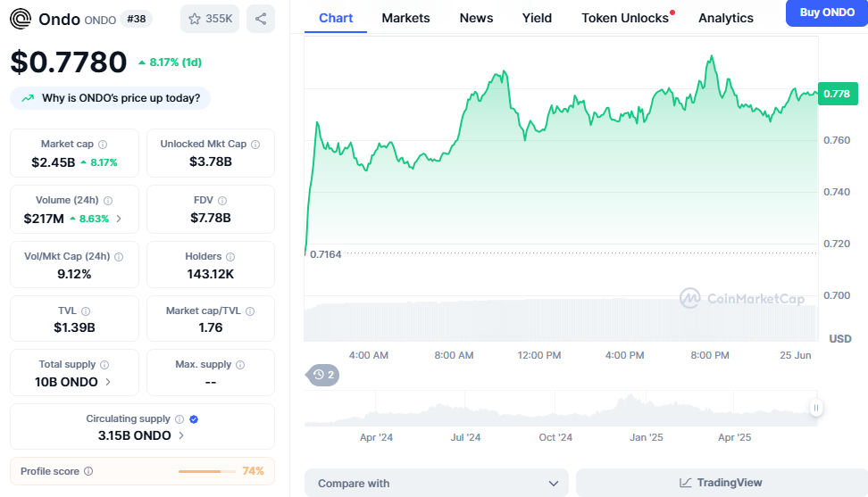The height and width of the screenshot is (497, 868).
Task: Open the Analytics tab
Action: (726, 18)
